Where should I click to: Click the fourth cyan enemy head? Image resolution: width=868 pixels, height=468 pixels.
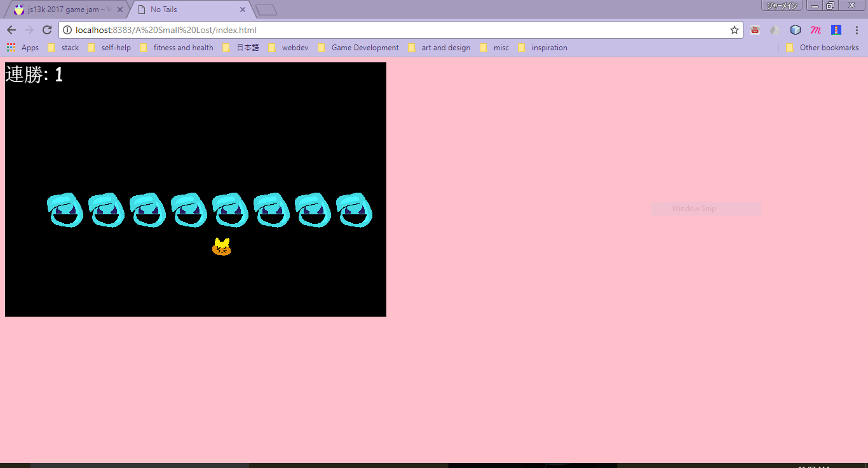pyautogui.click(x=189, y=210)
